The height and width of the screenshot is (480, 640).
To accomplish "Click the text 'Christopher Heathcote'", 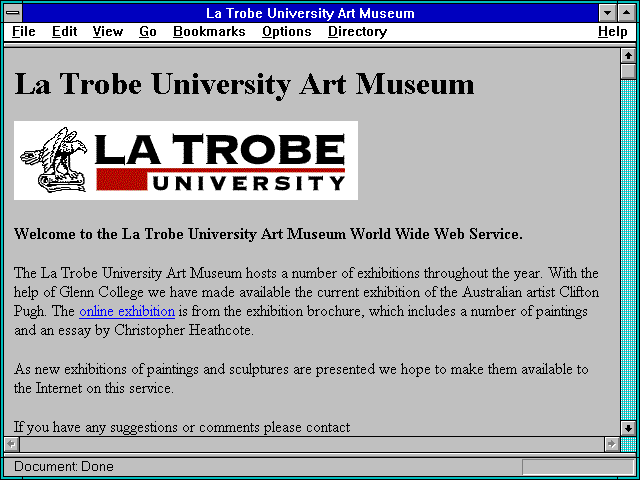I will click(x=184, y=331).
